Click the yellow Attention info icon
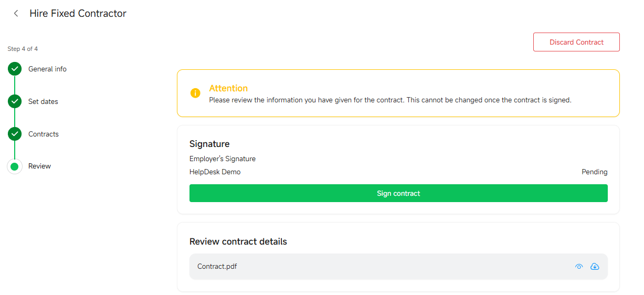This screenshot has height=295, width=644. click(195, 93)
